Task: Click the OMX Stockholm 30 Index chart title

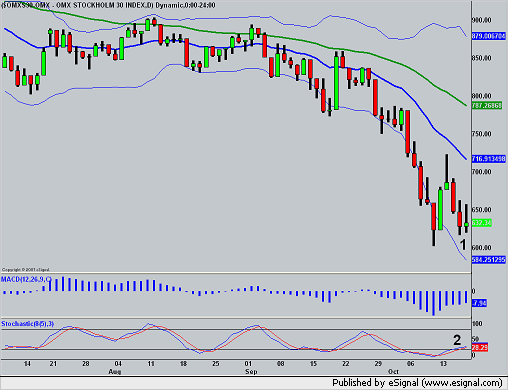Action: tap(108, 5)
